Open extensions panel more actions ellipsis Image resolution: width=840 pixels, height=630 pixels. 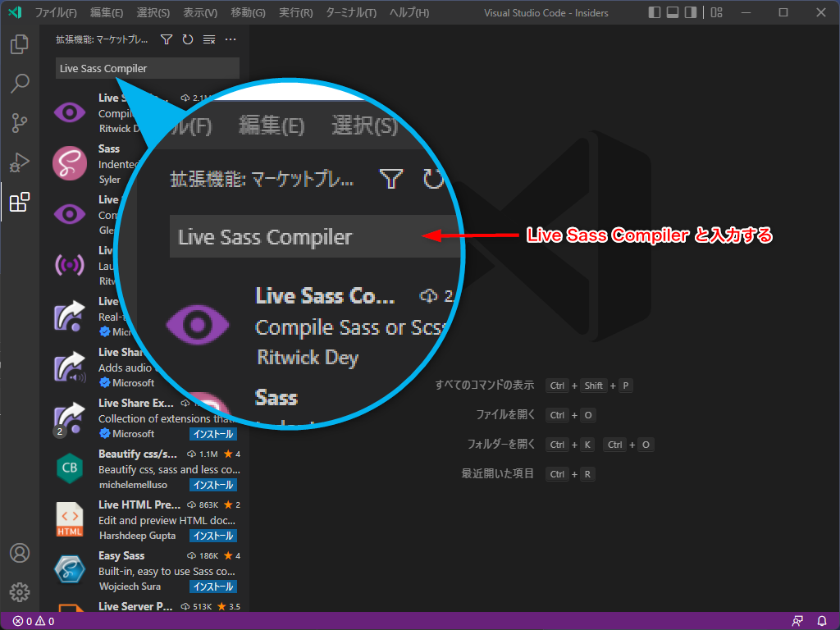231,39
